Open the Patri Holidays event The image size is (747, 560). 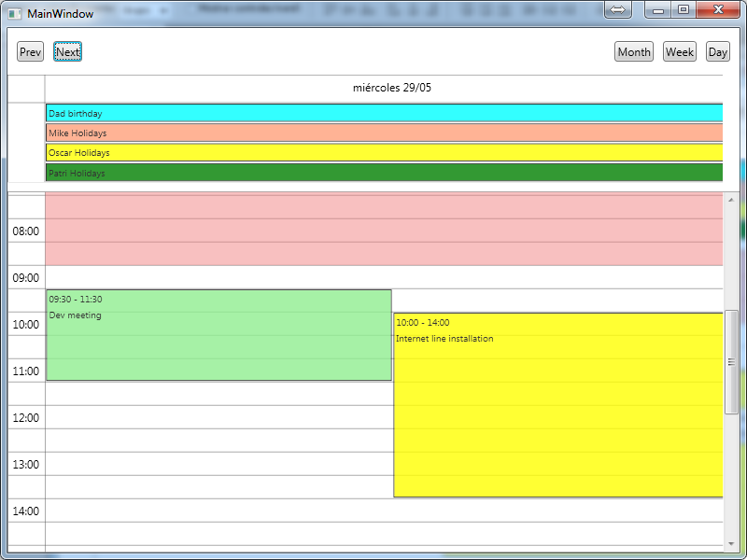384,173
